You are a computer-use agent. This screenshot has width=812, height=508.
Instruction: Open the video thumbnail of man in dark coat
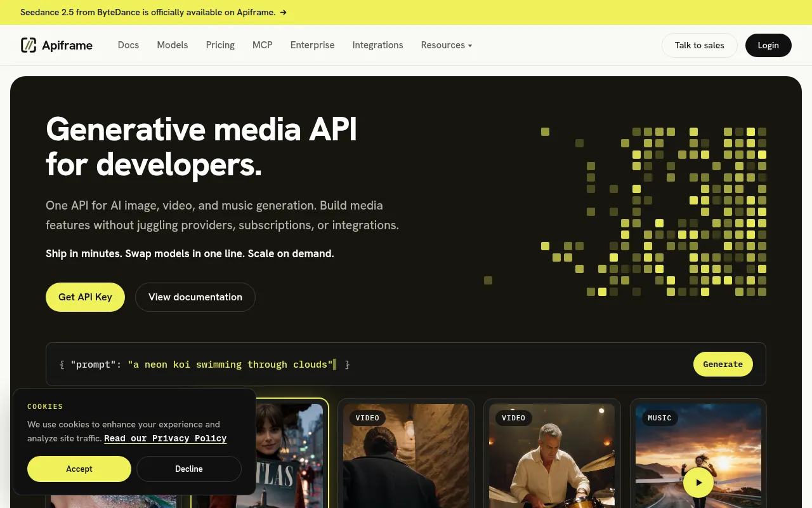[406, 456]
